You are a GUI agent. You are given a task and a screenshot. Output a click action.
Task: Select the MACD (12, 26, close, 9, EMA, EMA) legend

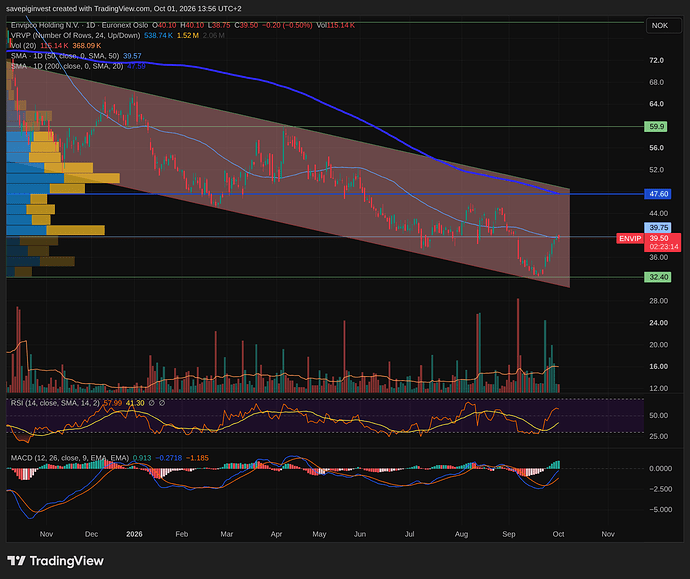tap(70, 458)
